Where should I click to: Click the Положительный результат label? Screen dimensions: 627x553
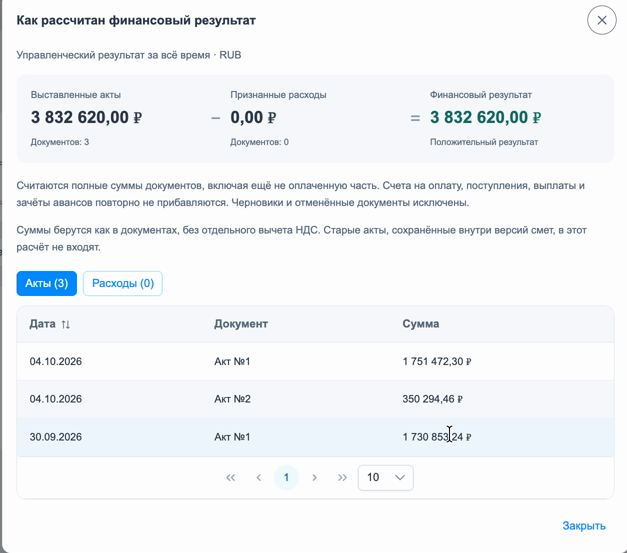point(484,142)
